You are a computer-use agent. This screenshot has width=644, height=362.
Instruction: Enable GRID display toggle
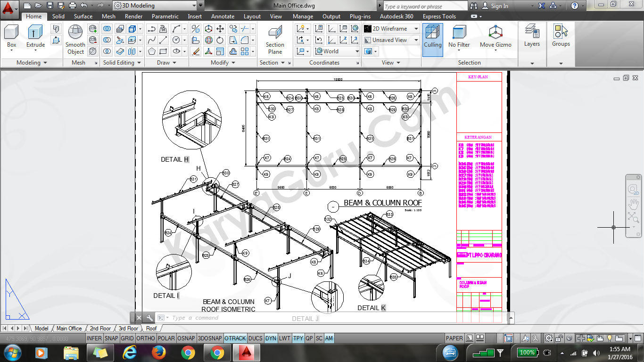click(127, 338)
